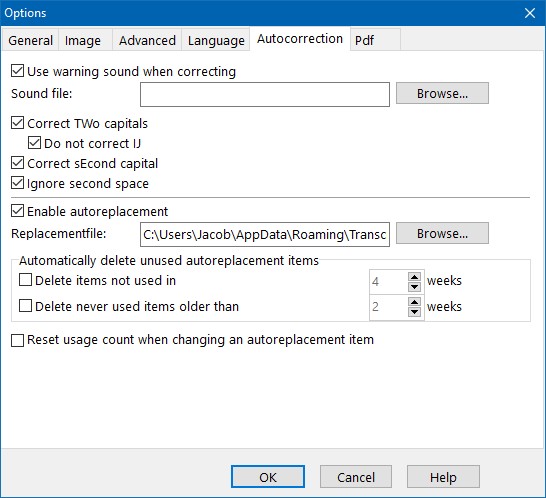Confirm settings with OK button
The width and height of the screenshot is (546, 498).
268,477
